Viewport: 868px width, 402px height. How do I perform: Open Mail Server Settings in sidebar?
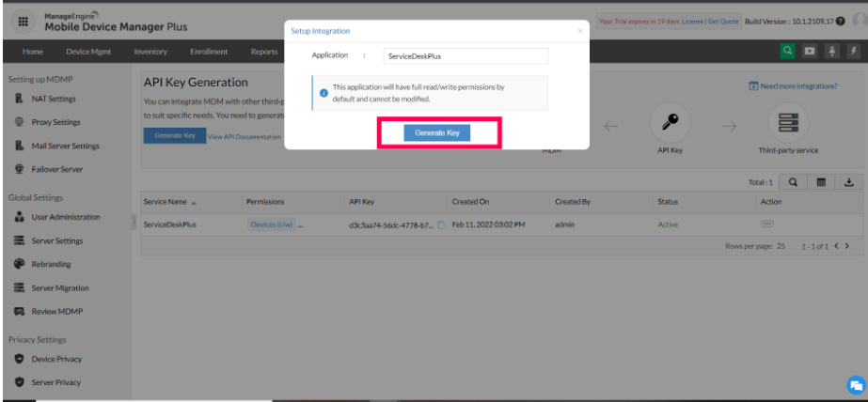[65, 146]
